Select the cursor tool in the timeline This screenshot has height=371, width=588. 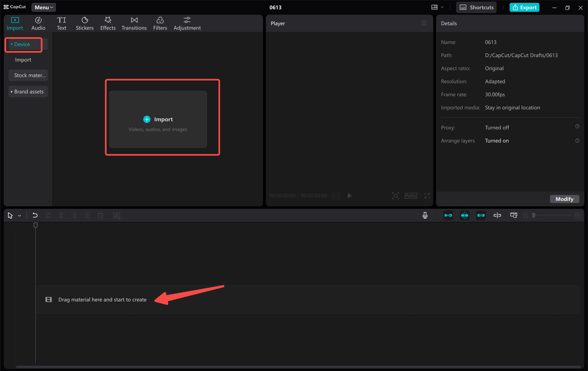click(10, 215)
